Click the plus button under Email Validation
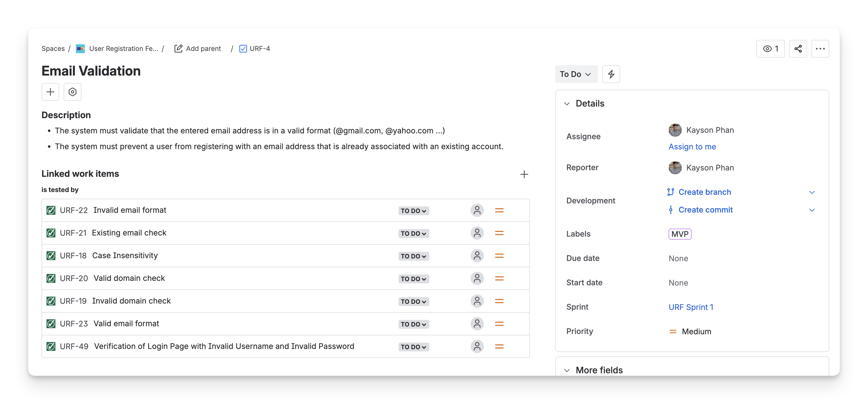This screenshot has width=868, height=404. (50, 92)
